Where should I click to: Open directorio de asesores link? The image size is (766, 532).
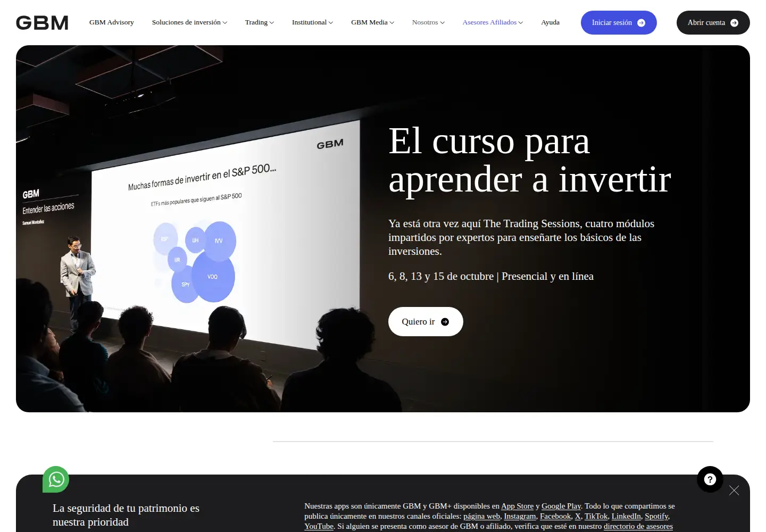pyautogui.click(x=638, y=526)
